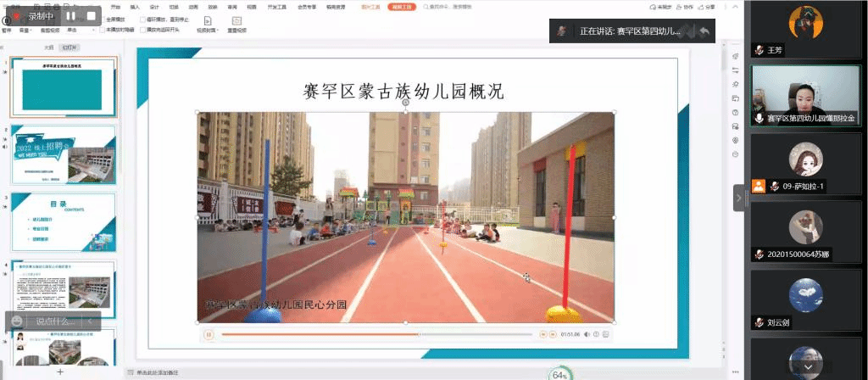868x380 pixels.
Task: Switch to the 视频工具 tab
Action: point(399,6)
